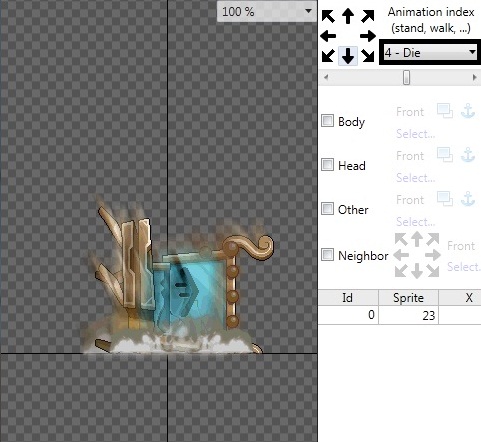Image resolution: width=481 pixels, height=442 pixels.
Task: Enable the Body checkbox
Action: tap(327, 121)
